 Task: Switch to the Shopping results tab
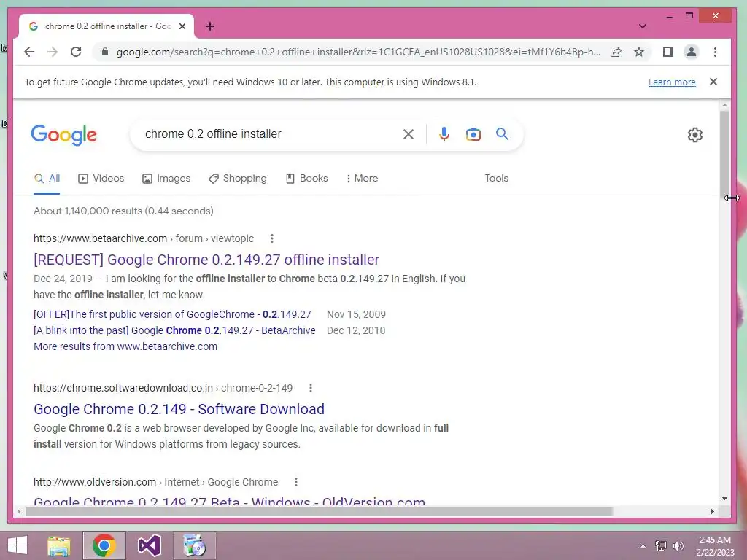click(238, 179)
